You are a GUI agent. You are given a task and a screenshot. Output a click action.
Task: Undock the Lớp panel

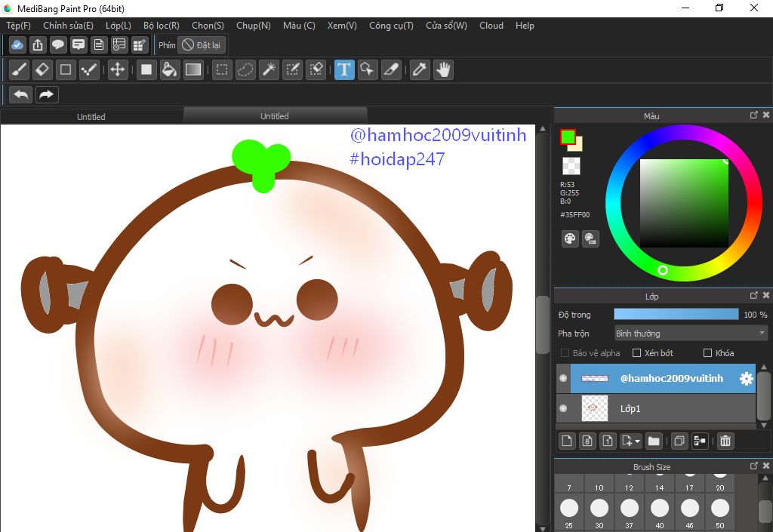point(754,295)
